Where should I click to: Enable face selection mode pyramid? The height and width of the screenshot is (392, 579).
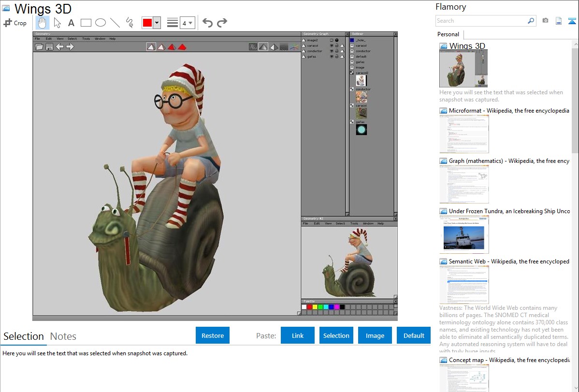point(172,47)
